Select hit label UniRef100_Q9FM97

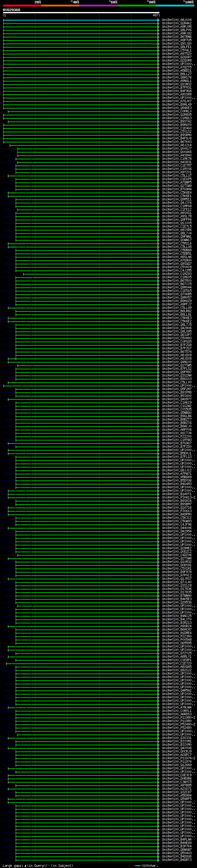pyautogui.click(x=177, y=372)
